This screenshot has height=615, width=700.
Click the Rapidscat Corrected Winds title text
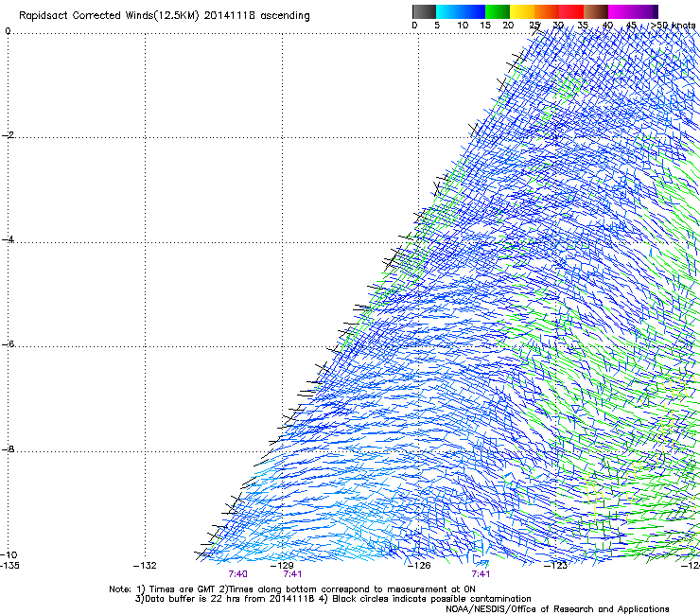coord(165,16)
